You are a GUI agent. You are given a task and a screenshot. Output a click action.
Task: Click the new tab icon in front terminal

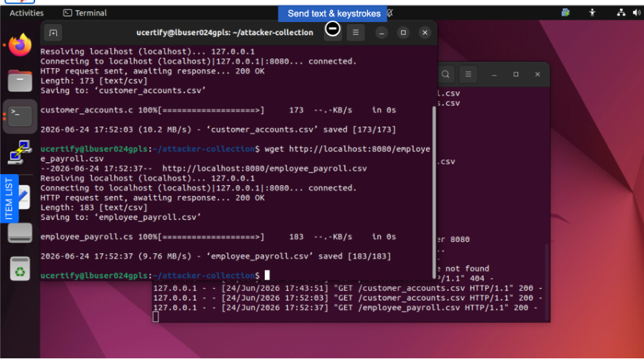tap(53, 32)
